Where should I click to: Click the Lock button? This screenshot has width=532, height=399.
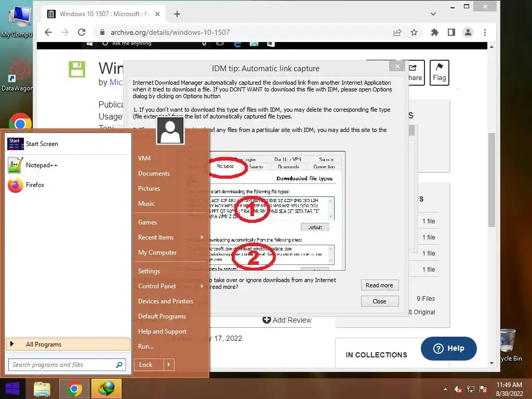[x=149, y=365]
